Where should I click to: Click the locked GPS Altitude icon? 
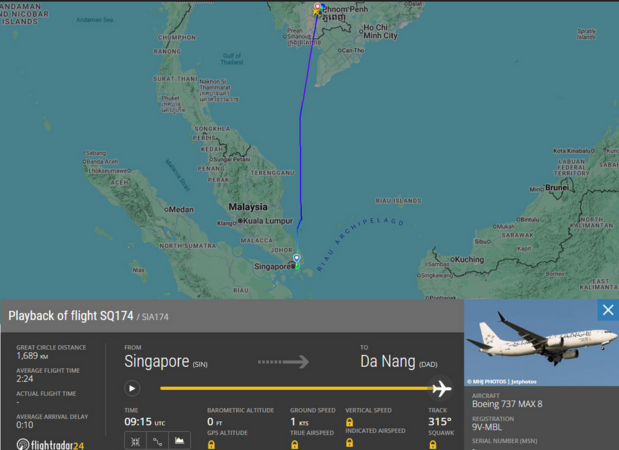(x=212, y=444)
